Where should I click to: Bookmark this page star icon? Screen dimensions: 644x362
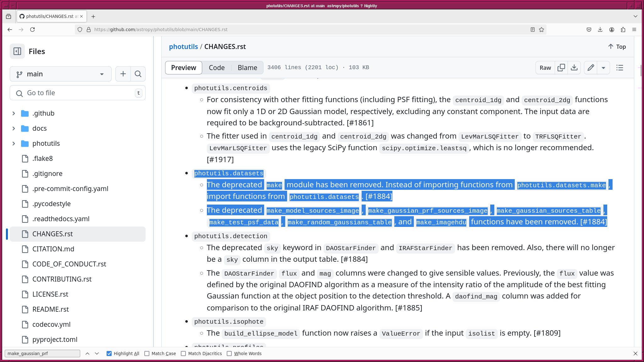[x=541, y=30]
